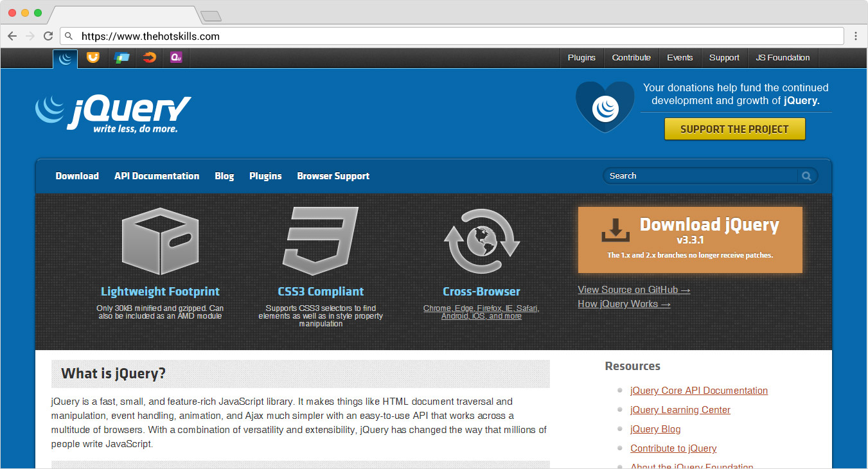Click the Download jQuery v3.3.1 button
This screenshot has height=469, width=868.
690,240
